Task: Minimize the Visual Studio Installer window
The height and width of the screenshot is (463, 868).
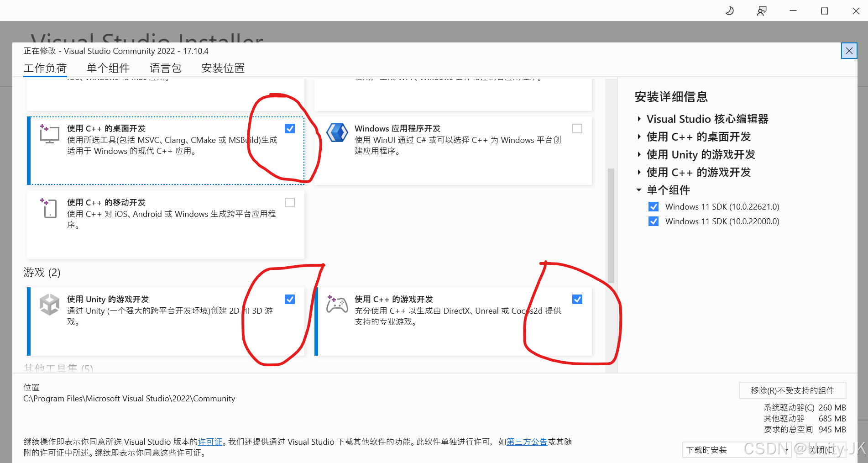Action: click(793, 11)
